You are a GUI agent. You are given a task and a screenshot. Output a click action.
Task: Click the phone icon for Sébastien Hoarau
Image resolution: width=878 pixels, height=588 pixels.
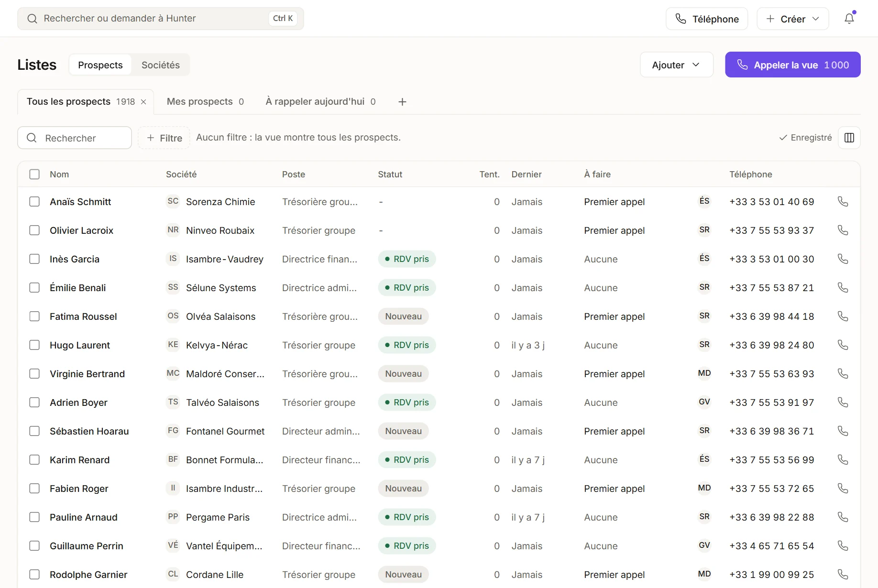click(x=843, y=431)
